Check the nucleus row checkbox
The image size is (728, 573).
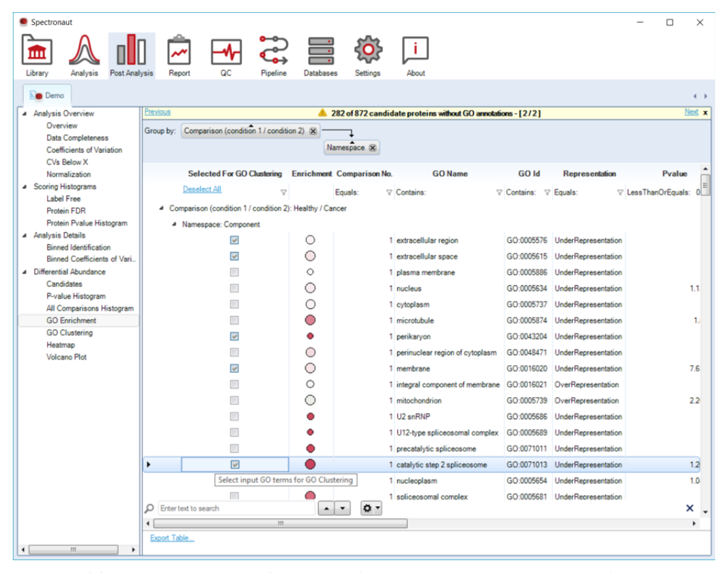click(x=234, y=288)
